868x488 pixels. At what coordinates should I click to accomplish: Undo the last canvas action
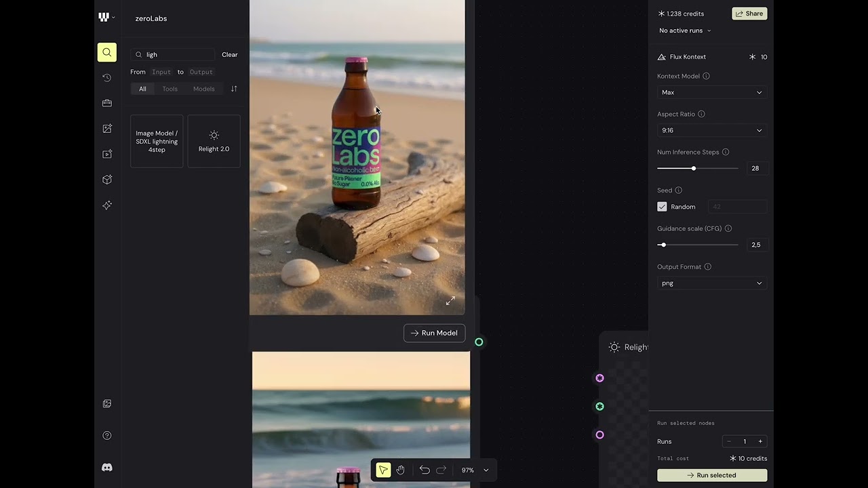425,470
